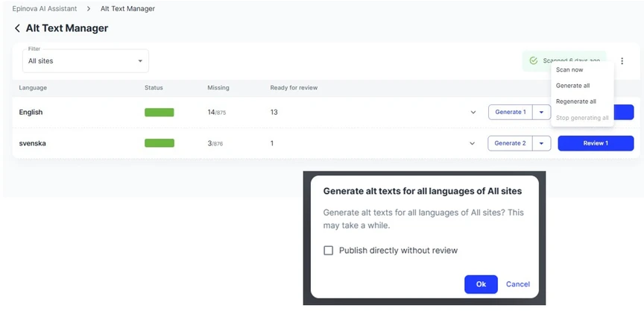
Task: Click the English language name
Action: click(31, 112)
